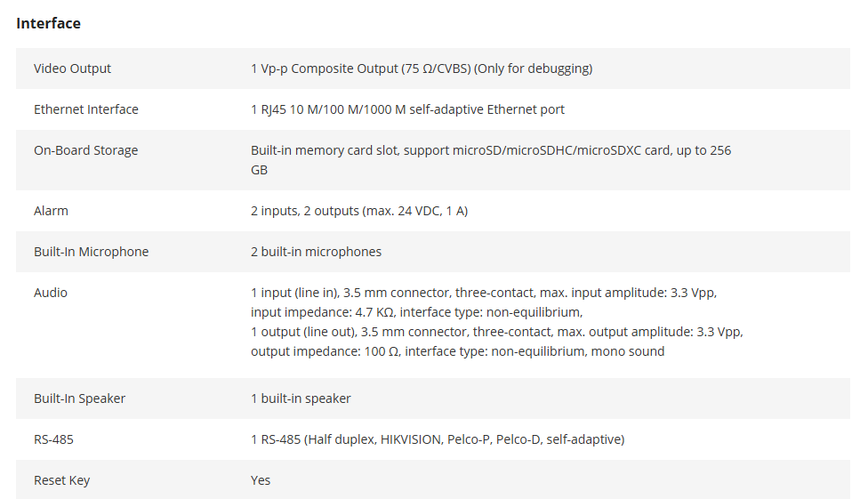Click the Yes value for Reset Key
868x499 pixels.
(261, 480)
